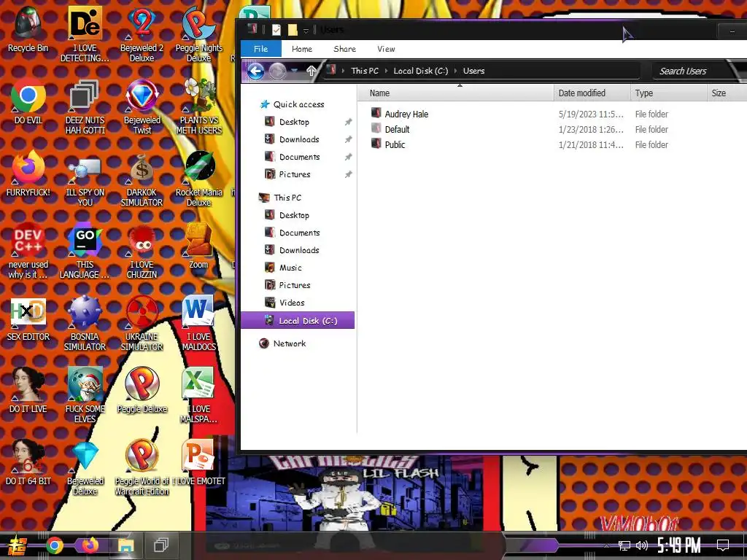Open Videos under This PC

pyautogui.click(x=292, y=303)
